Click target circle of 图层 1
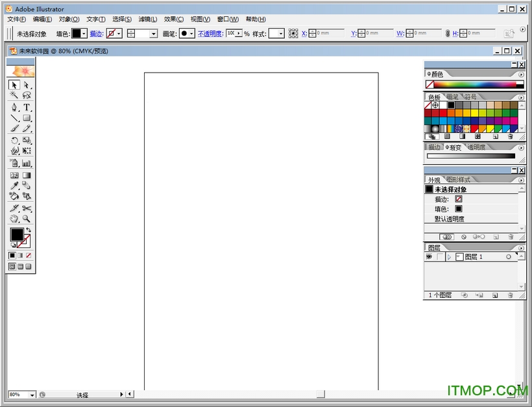The image size is (532, 407). click(508, 257)
